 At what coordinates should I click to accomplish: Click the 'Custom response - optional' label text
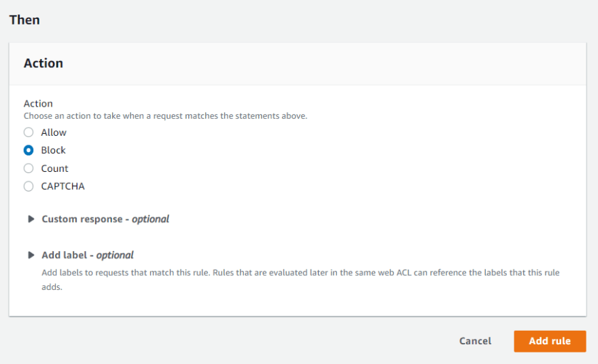(105, 219)
